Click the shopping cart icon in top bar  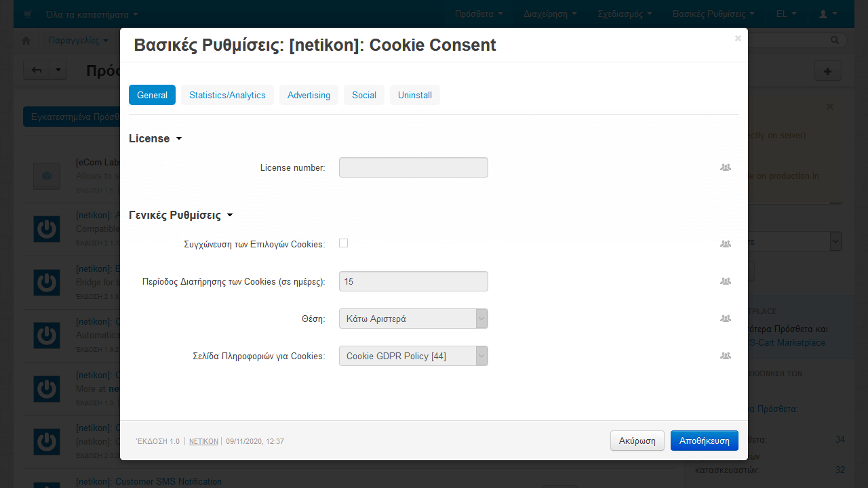tap(28, 14)
